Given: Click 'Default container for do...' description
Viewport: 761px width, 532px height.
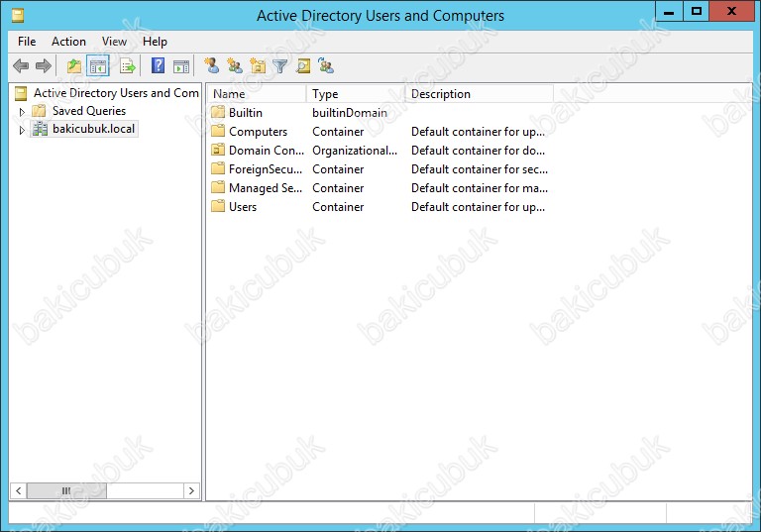Looking at the screenshot, I should coord(478,151).
